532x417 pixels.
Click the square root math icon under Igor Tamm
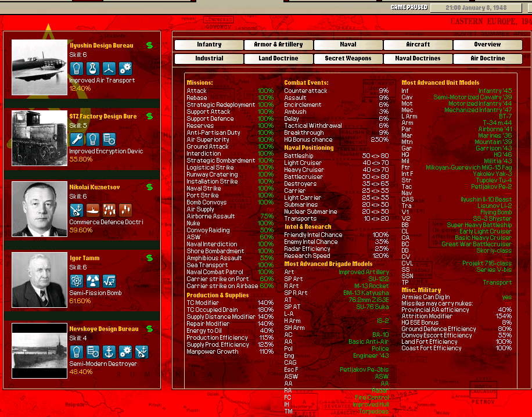point(109,281)
